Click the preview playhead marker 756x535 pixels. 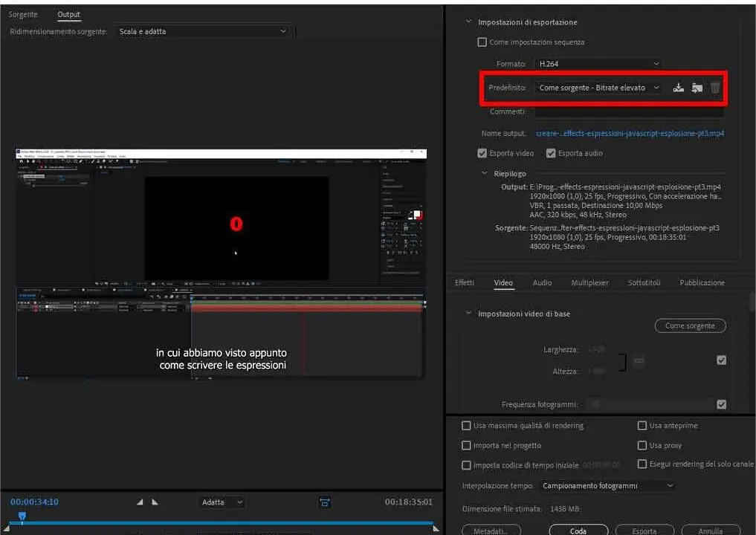tap(22, 516)
